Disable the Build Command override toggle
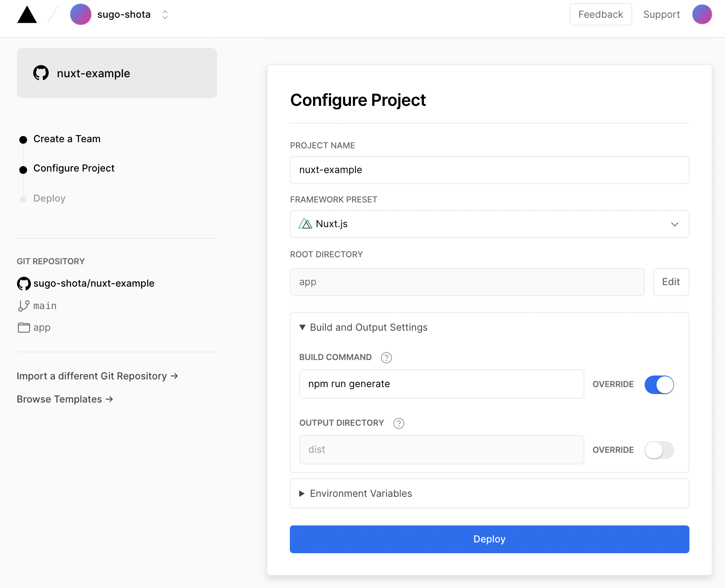Viewport: 725px width, 588px height. click(x=659, y=385)
